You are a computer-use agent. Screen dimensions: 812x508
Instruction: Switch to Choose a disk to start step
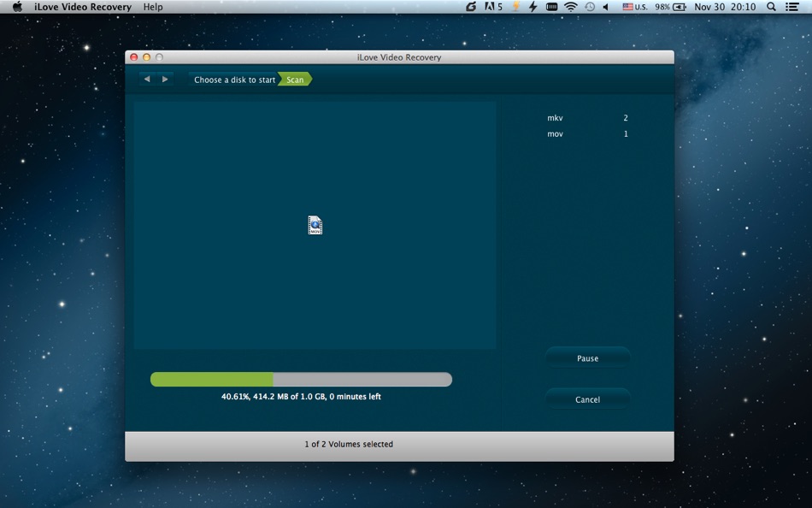tap(234, 80)
